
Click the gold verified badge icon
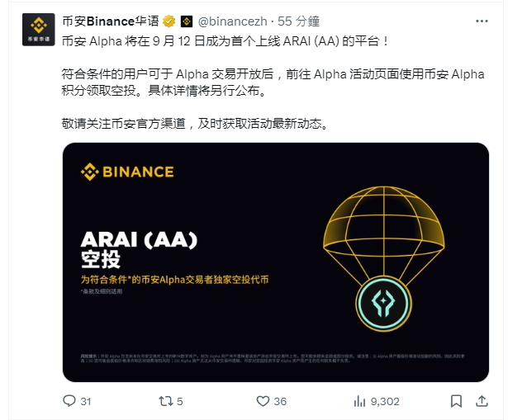(168, 21)
